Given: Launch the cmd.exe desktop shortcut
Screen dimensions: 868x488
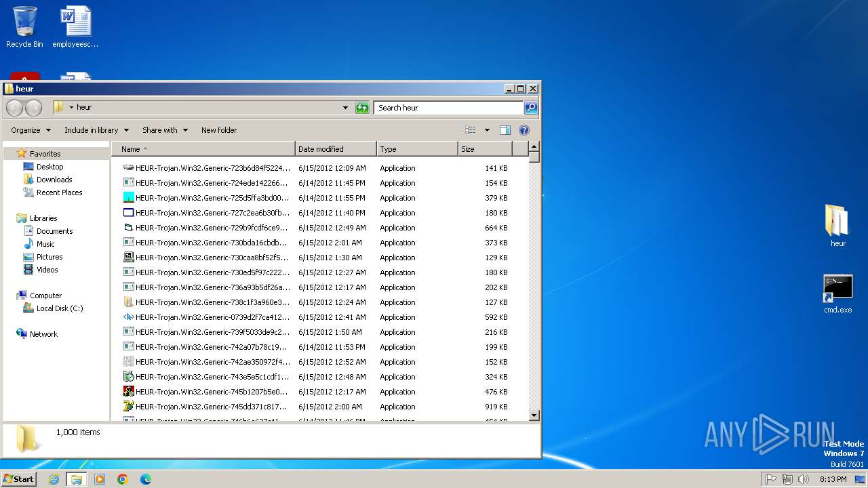Looking at the screenshot, I should (x=838, y=293).
